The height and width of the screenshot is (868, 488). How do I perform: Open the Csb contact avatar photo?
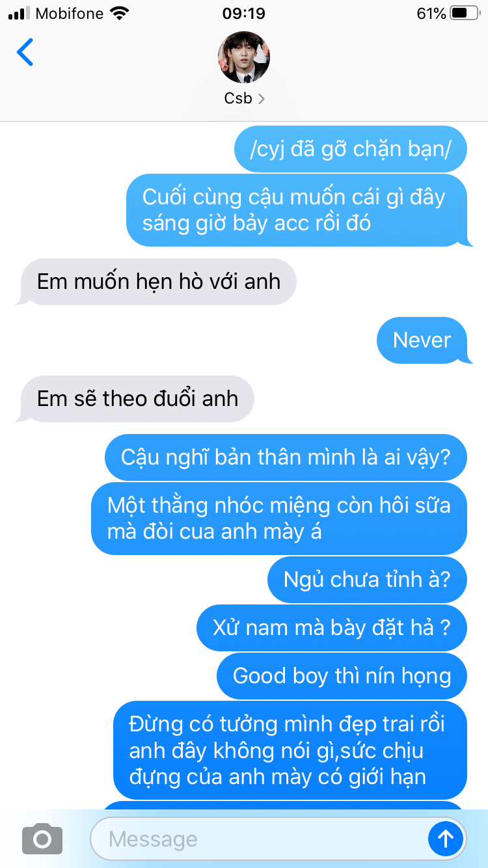[244, 57]
